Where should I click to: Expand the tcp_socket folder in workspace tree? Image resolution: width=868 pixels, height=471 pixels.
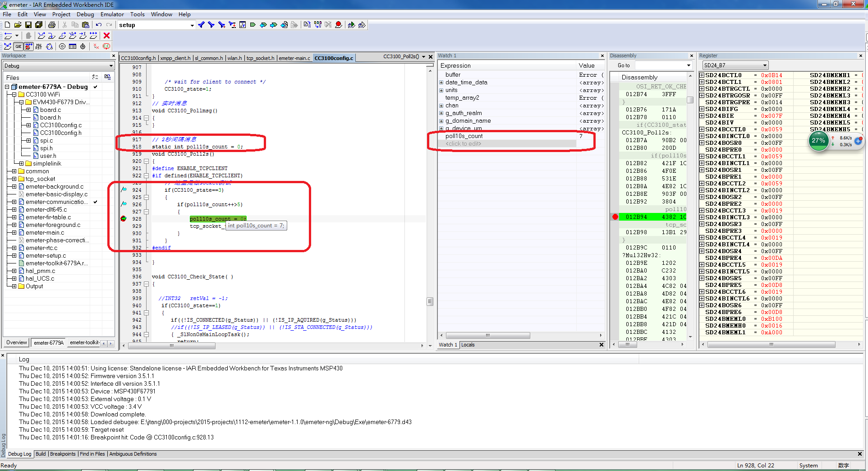pyautogui.click(x=14, y=179)
